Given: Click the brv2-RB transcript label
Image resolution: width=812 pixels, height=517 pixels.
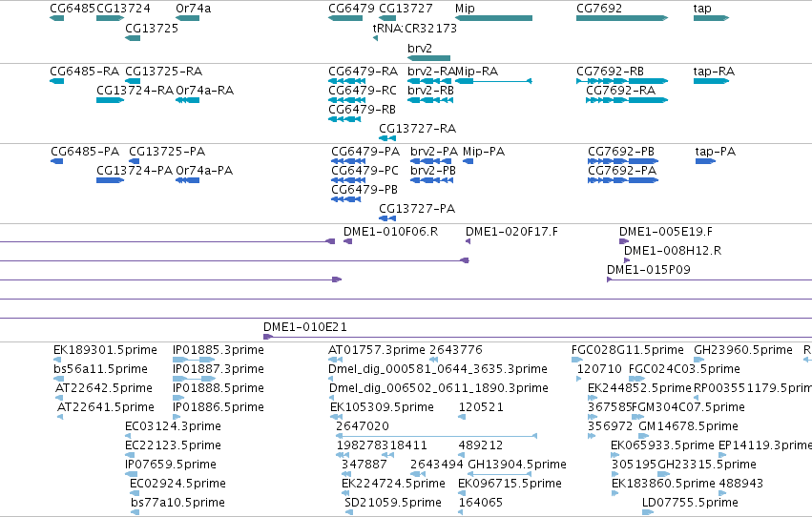Looking at the screenshot, I should 431,91.
